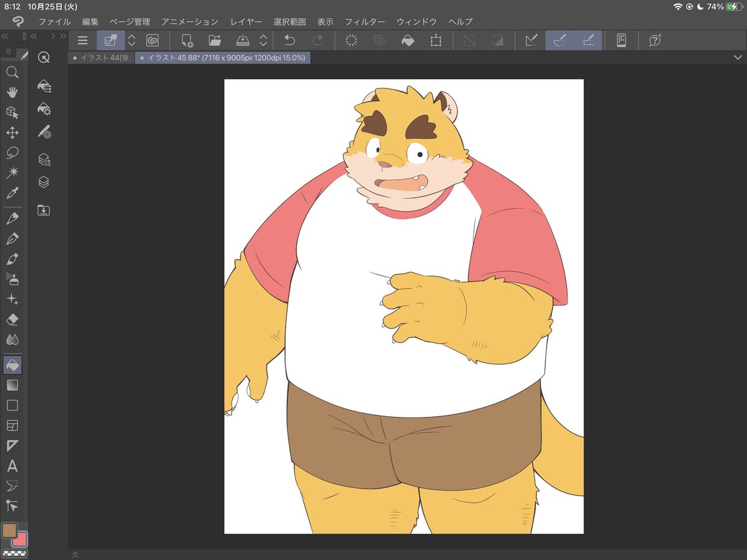The height and width of the screenshot is (560, 747).
Task: Select the Lasso selection tool
Action: tap(12, 152)
